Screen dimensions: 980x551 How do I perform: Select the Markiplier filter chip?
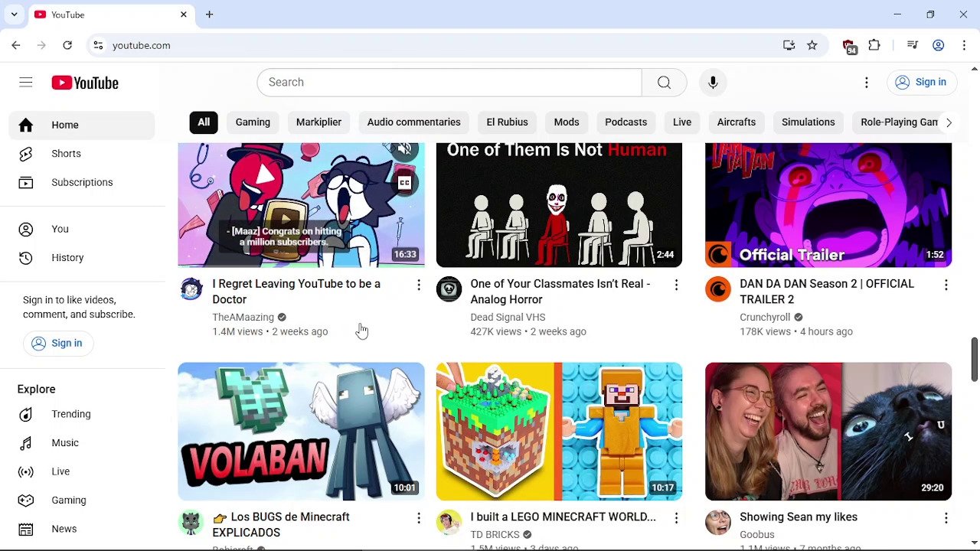[318, 122]
